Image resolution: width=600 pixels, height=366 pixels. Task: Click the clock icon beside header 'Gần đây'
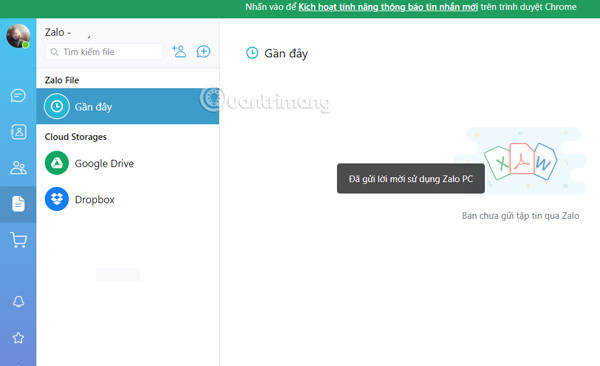pos(252,53)
